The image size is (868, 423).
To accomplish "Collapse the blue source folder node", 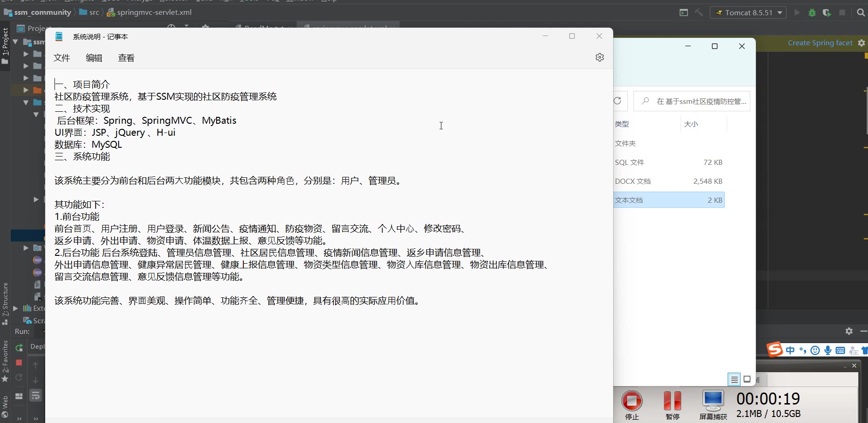I will tap(26, 102).
